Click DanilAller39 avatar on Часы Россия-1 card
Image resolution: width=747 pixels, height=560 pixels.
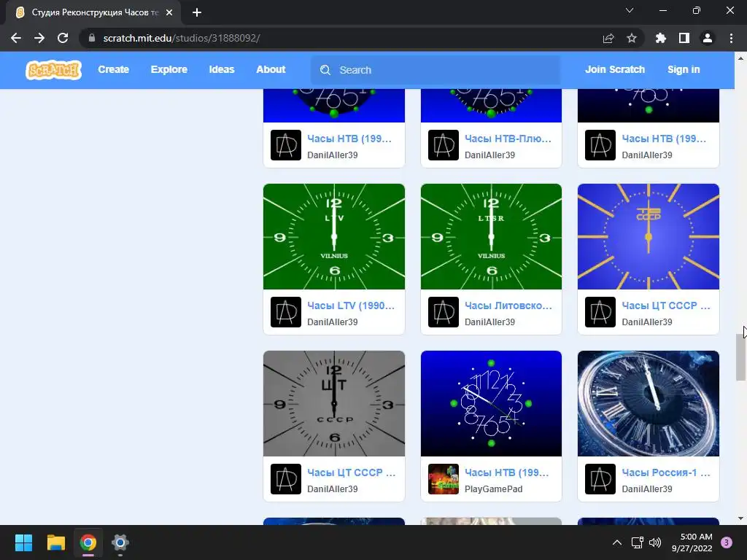point(600,479)
